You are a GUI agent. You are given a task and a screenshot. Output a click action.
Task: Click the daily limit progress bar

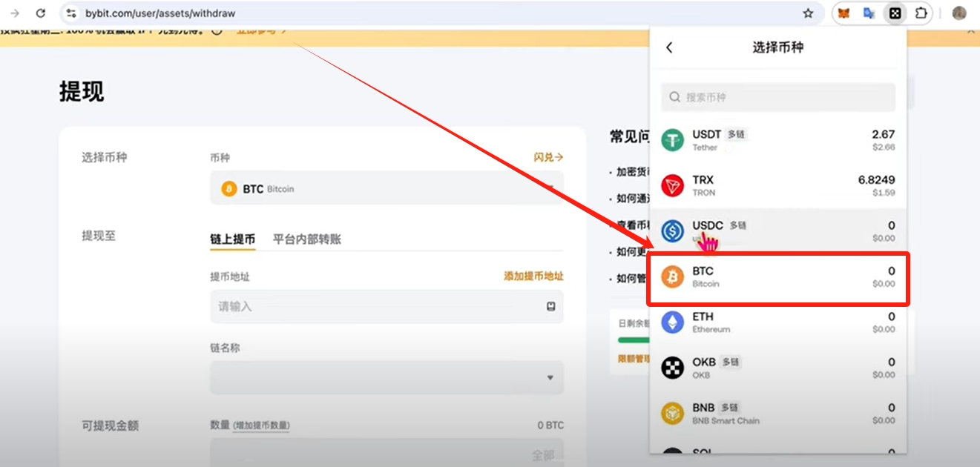(x=634, y=340)
